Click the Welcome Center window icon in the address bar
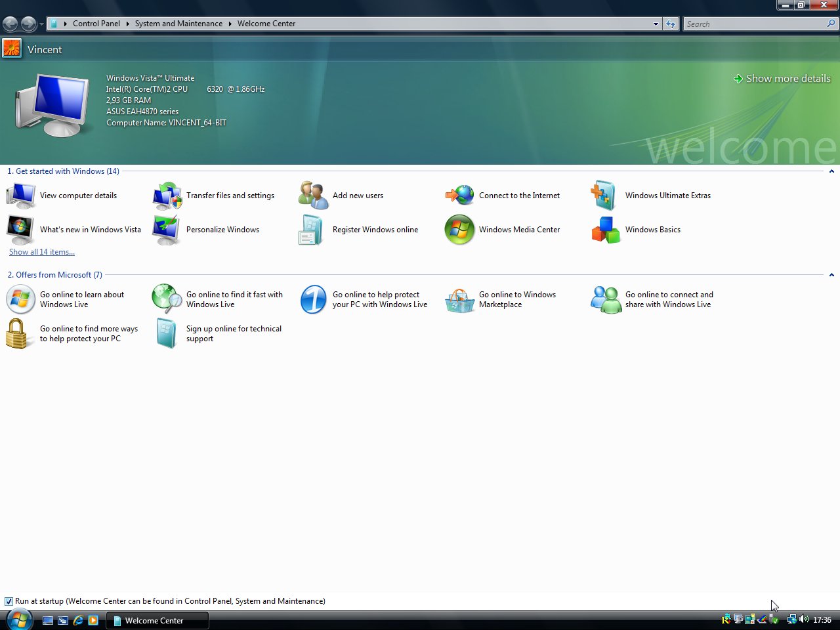The height and width of the screenshot is (630, 840). click(54, 24)
